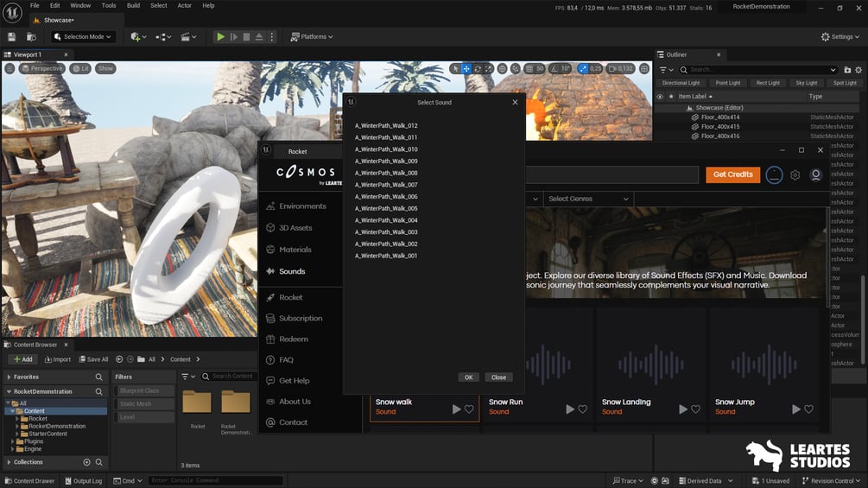This screenshot has height=488, width=868.
Task: Click the orange Get Credits button
Action: 733,174
